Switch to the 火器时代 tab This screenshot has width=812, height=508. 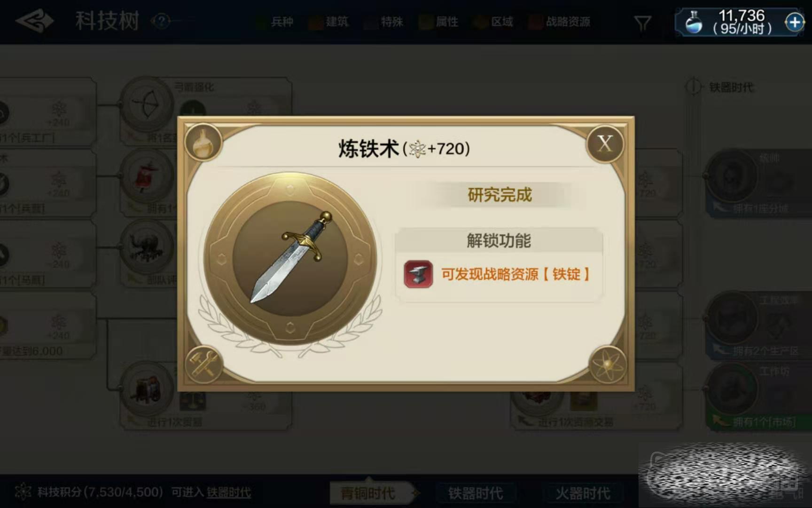point(583,493)
